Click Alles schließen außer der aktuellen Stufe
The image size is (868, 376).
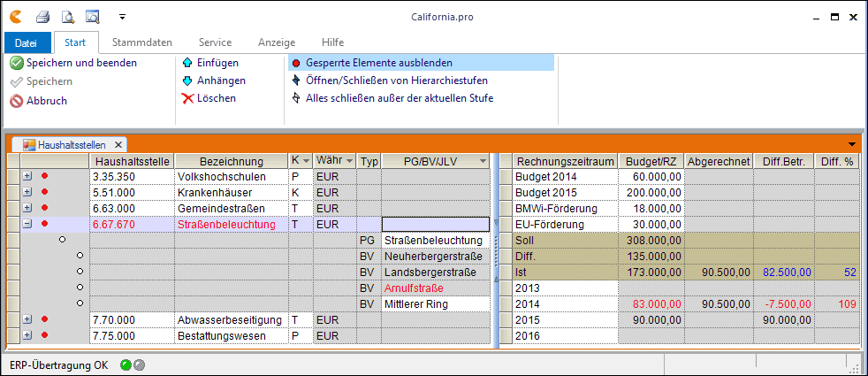(x=392, y=98)
